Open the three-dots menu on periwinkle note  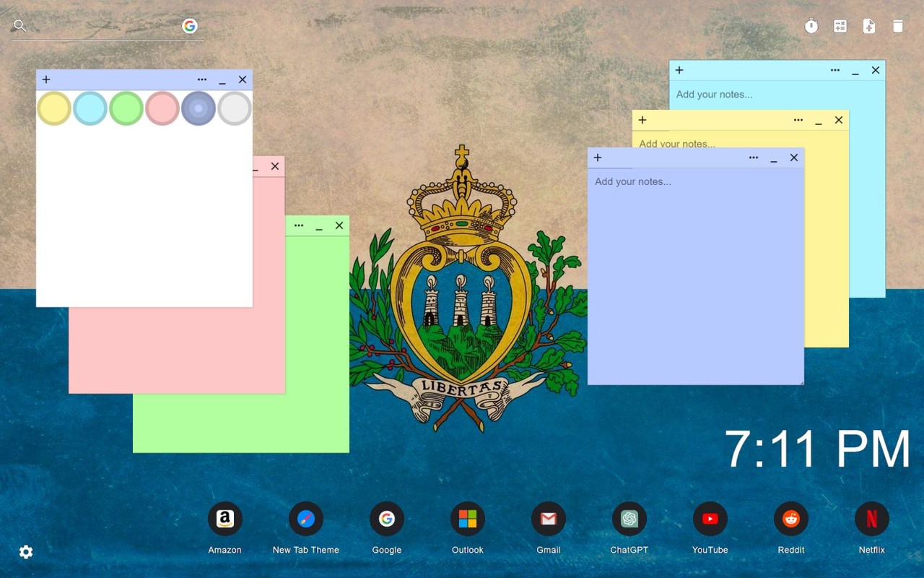click(x=754, y=158)
